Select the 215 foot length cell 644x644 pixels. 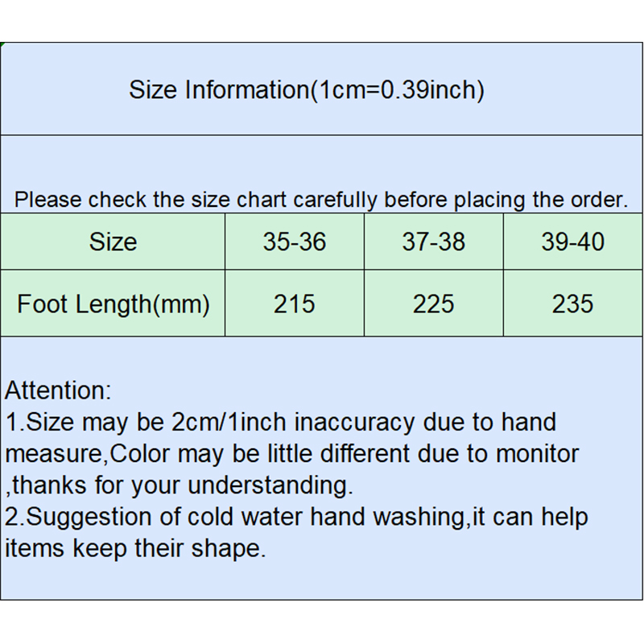coord(295,303)
